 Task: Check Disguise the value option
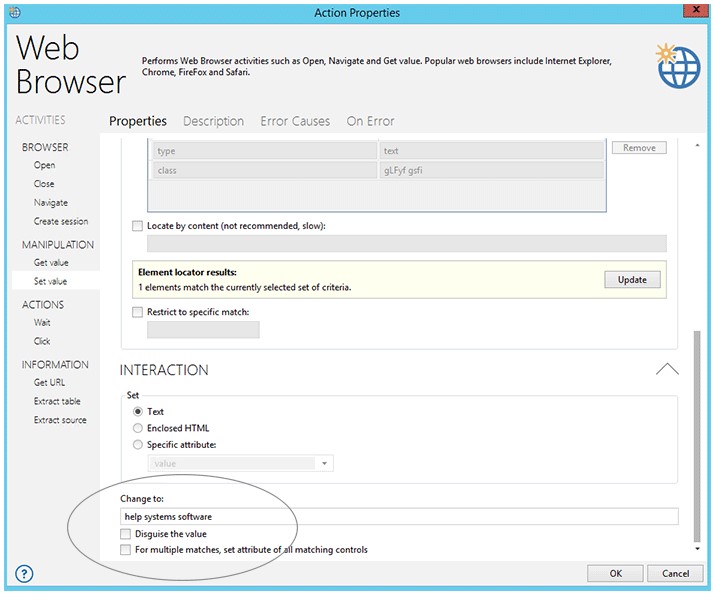click(x=125, y=534)
